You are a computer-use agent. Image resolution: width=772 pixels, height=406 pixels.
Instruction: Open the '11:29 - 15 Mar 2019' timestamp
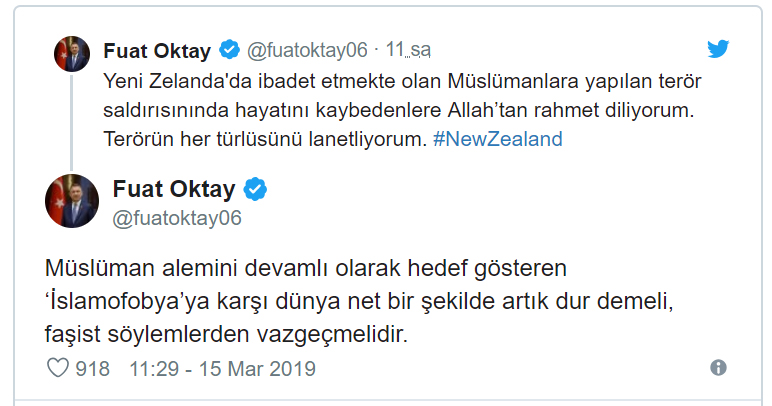(x=222, y=369)
